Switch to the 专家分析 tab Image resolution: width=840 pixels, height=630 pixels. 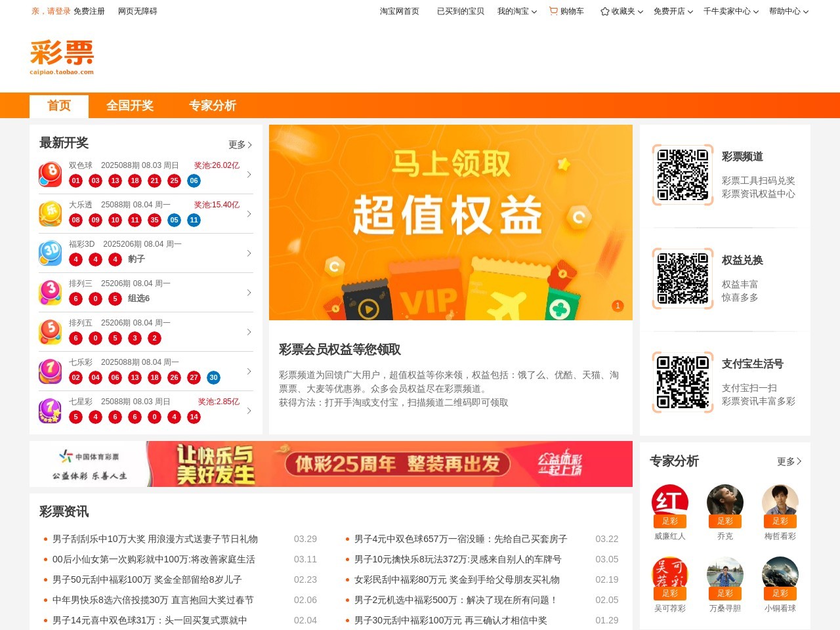point(212,106)
